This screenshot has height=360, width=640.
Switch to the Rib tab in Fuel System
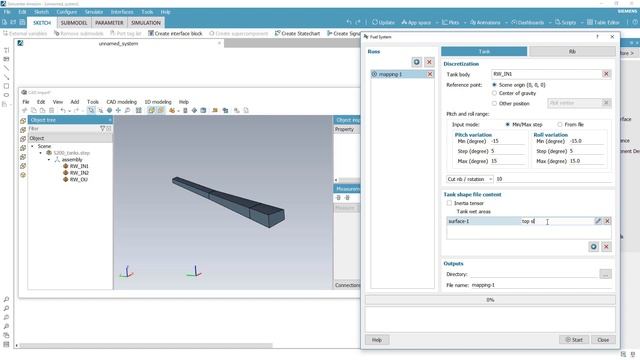(x=572, y=51)
